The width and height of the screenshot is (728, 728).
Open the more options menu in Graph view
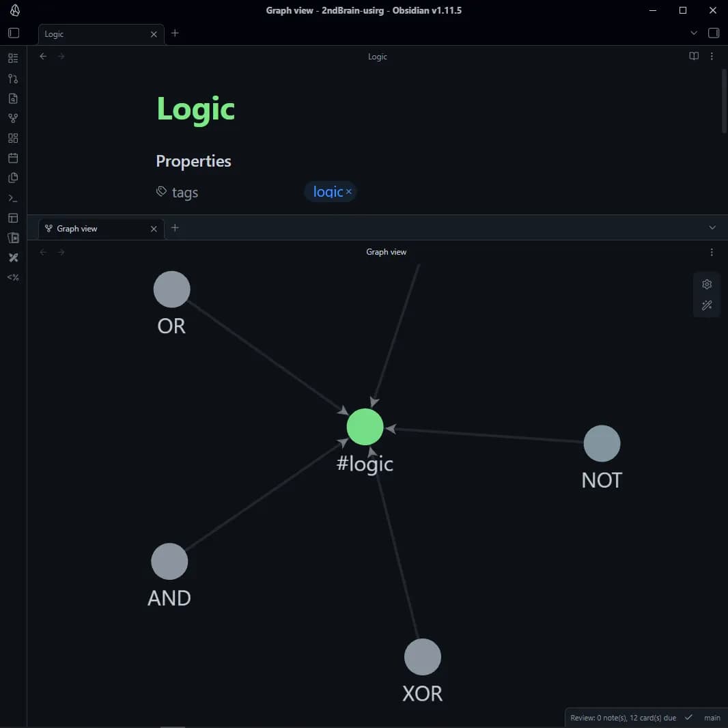tap(712, 251)
